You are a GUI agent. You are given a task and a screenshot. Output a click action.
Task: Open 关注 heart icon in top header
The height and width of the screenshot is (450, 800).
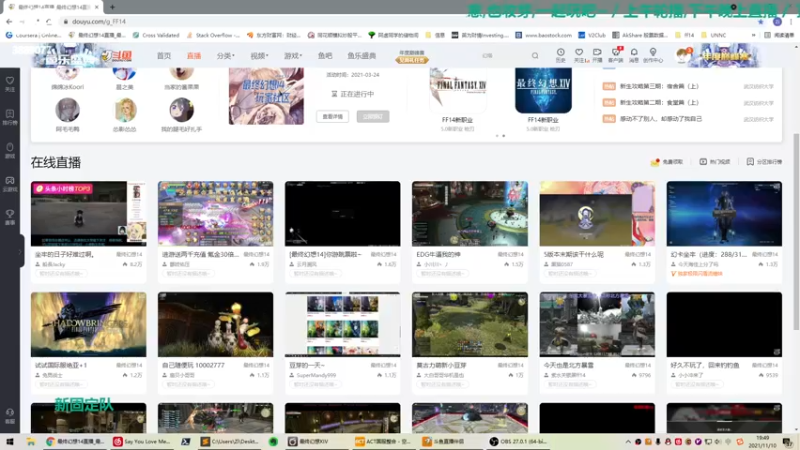click(579, 55)
